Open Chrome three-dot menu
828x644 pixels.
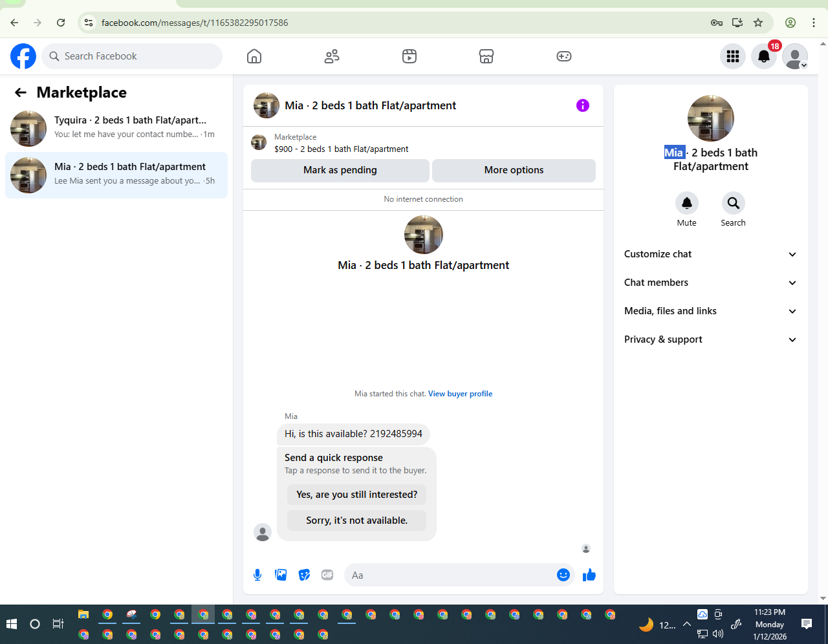[x=814, y=23]
